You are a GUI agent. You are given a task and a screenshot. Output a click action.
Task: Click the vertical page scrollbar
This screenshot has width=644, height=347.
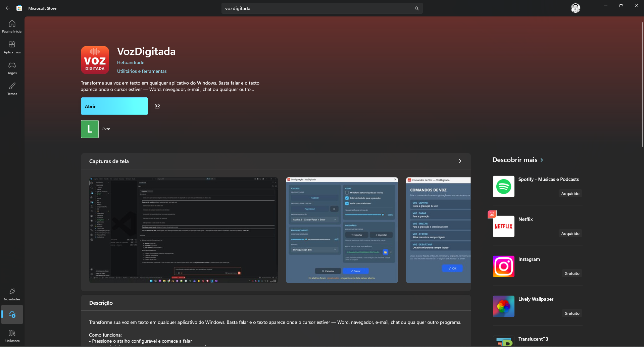[642, 84]
